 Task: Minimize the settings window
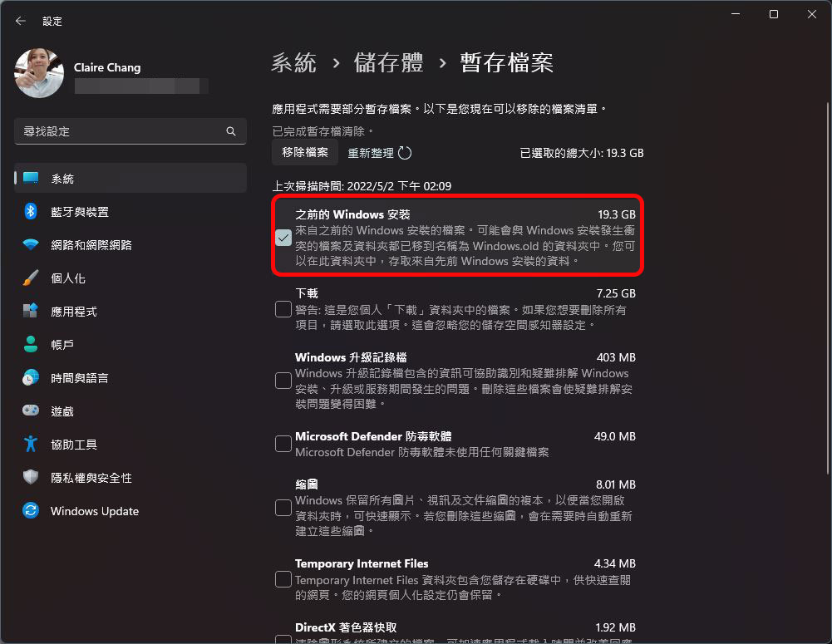736,14
